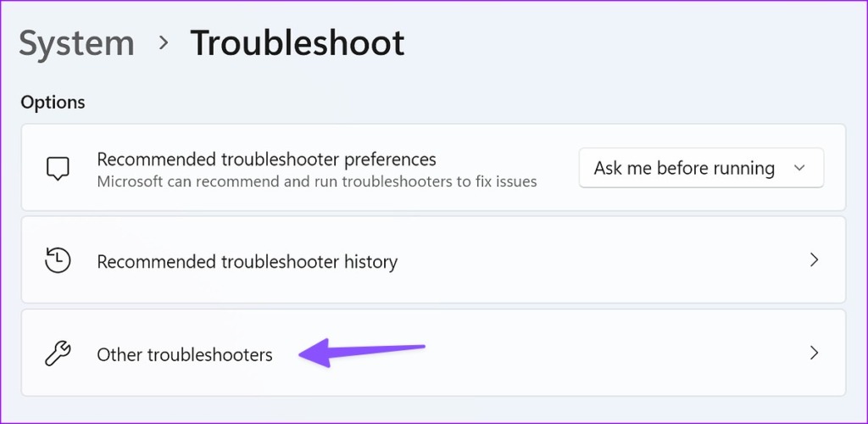
Task: Click the empty page background below Other troubleshooters
Action: (x=424, y=410)
